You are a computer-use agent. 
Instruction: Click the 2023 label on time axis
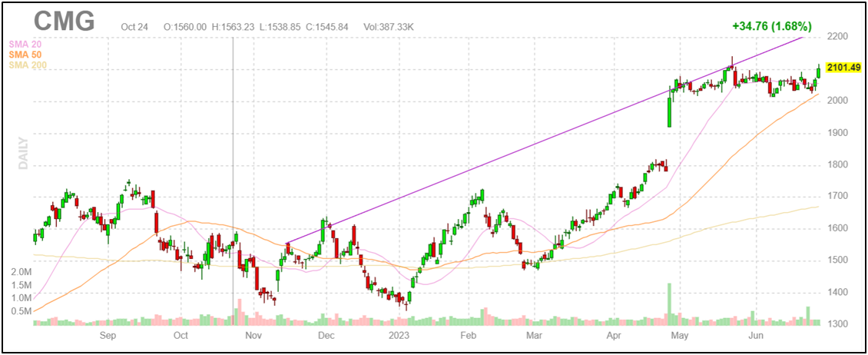click(399, 335)
